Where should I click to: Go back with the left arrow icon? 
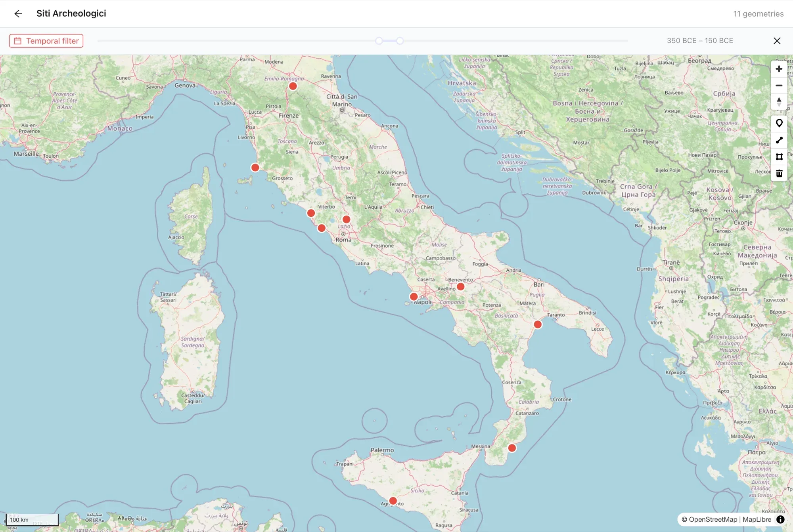[18, 13]
